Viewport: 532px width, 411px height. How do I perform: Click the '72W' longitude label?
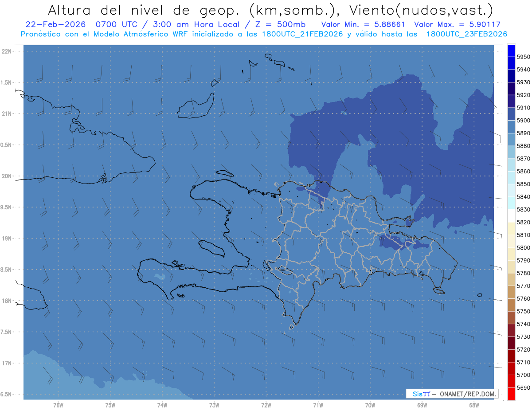(266, 405)
